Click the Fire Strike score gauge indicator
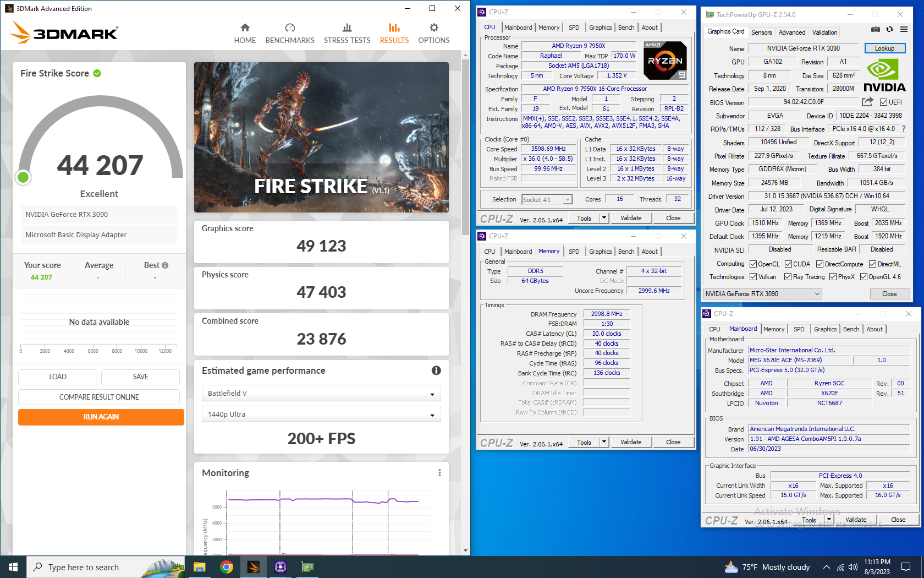Screen dimensions: 924x578 coord(23,177)
